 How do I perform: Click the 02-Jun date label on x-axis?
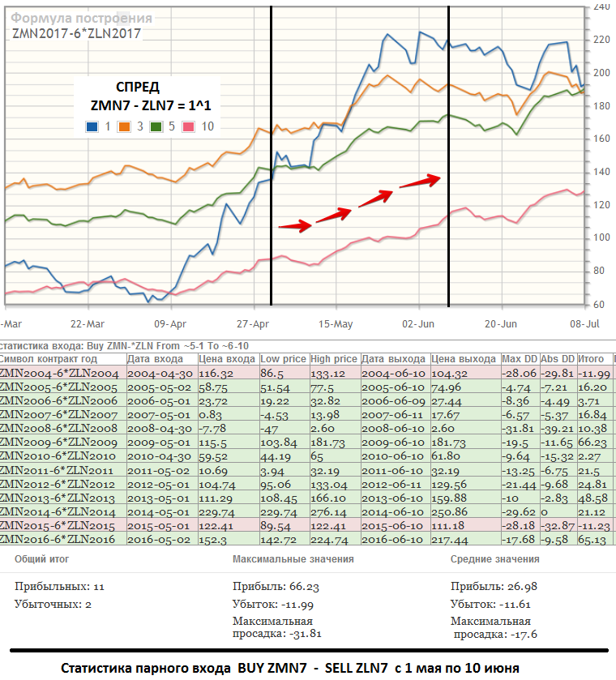418,324
